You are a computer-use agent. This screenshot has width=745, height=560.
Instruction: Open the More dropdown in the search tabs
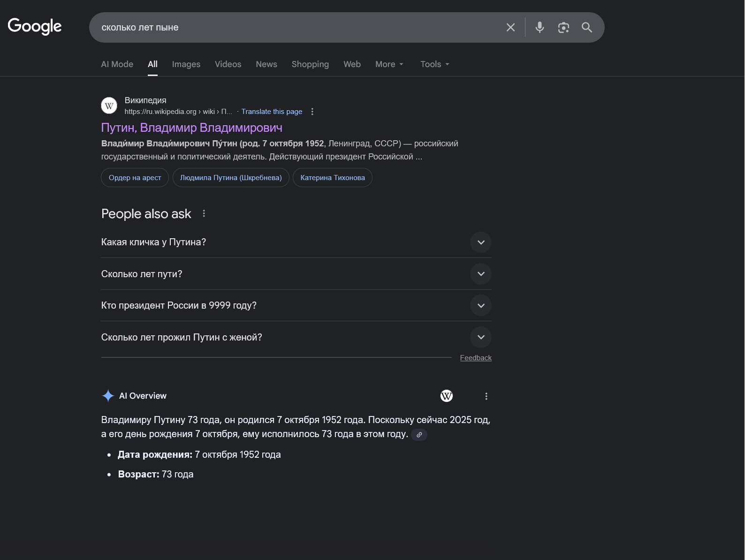click(x=389, y=64)
